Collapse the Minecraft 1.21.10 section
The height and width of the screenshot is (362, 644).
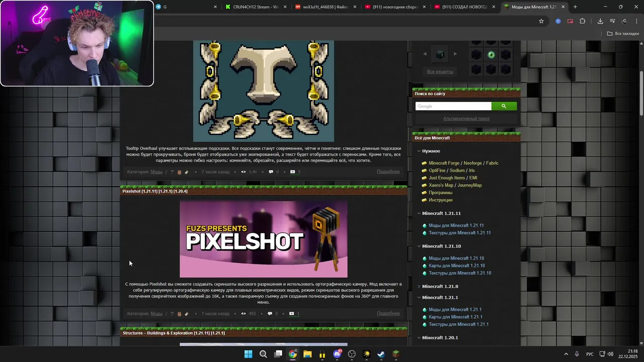pos(419,246)
